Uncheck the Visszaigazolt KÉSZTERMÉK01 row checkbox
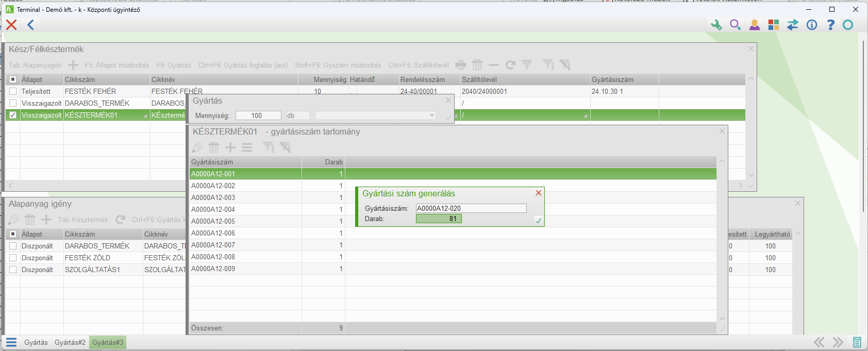The width and height of the screenshot is (868, 351). pos(13,115)
